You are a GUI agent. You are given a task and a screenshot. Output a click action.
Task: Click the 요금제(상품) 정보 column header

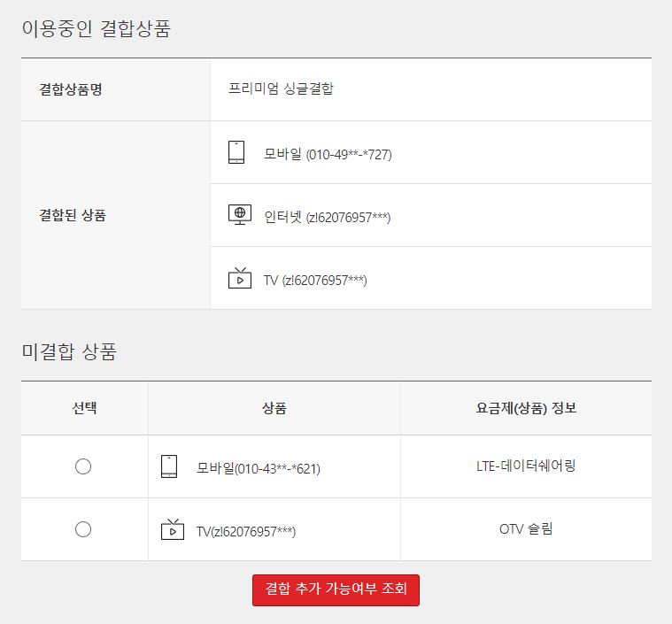[x=526, y=408]
